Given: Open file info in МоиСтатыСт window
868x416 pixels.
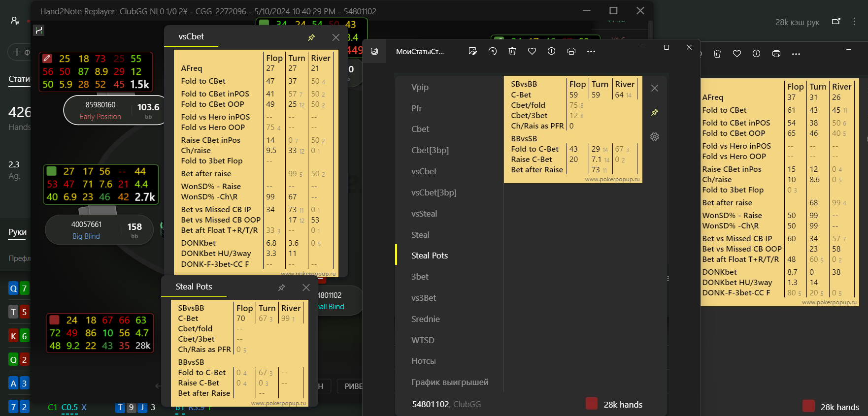Looking at the screenshot, I should click(552, 51).
